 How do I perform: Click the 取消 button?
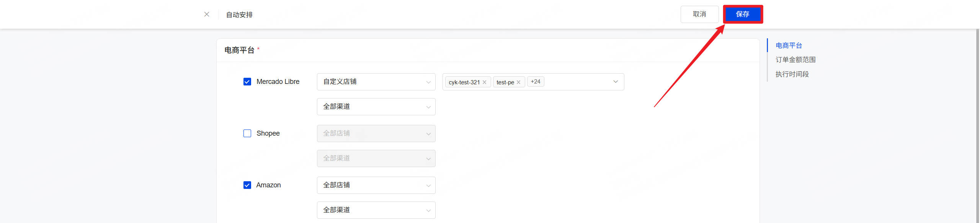(x=699, y=14)
